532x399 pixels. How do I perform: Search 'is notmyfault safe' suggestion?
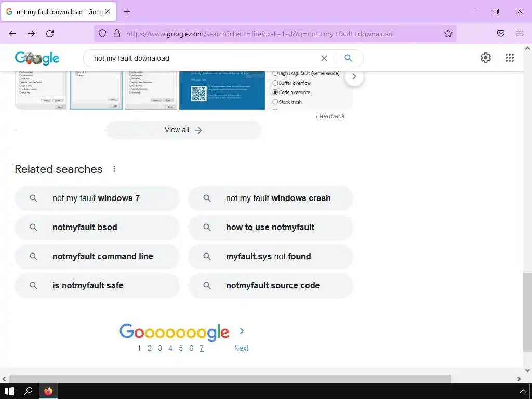click(x=97, y=285)
